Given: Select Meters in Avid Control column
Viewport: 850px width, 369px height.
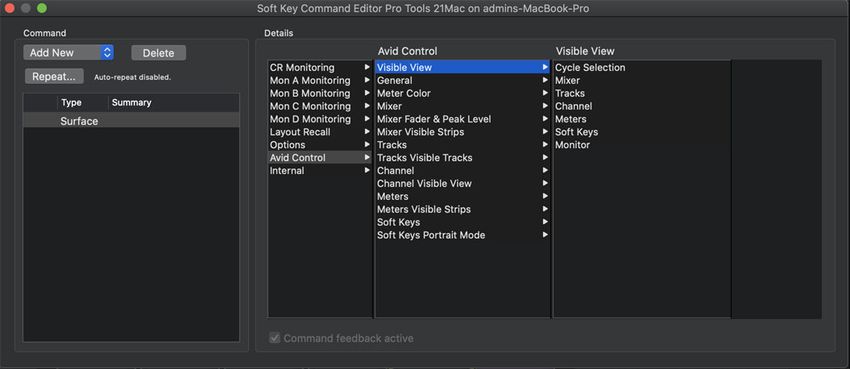Looking at the screenshot, I should 462,196.
